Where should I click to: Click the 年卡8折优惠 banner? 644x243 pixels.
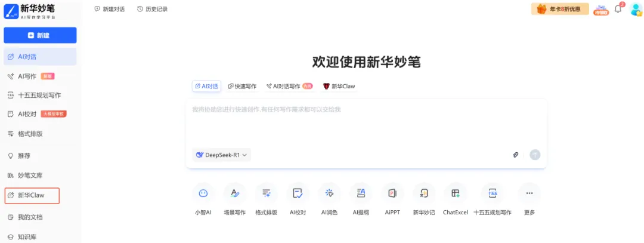(560, 9)
